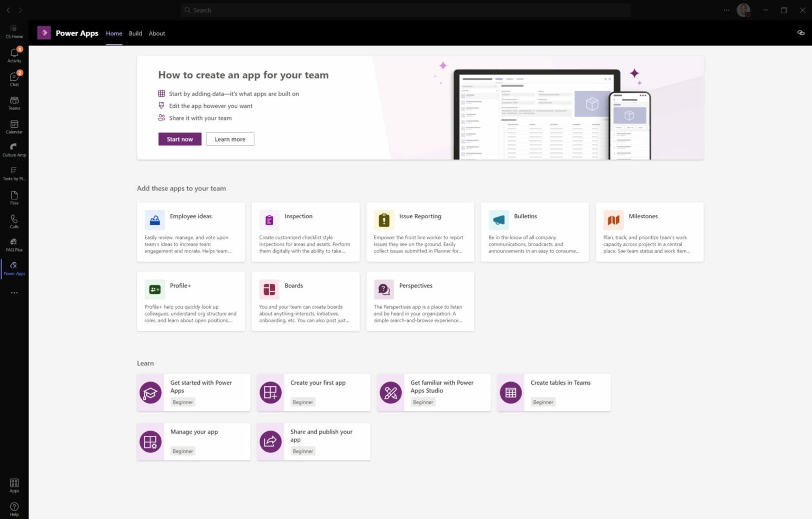The height and width of the screenshot is (519, 812).
Task: Click Create tables in Teams icon
Action: (x=511, y=393)
